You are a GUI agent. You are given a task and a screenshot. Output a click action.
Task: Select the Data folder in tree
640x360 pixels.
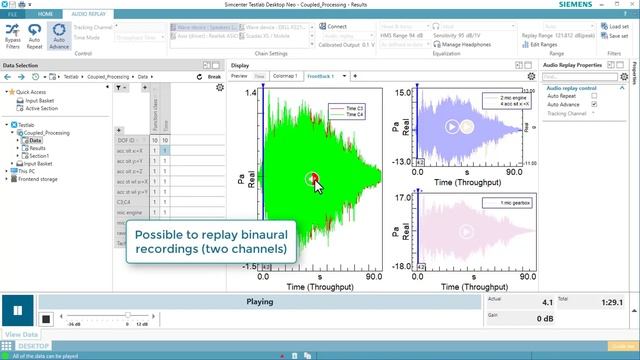[x=35, y=140]
